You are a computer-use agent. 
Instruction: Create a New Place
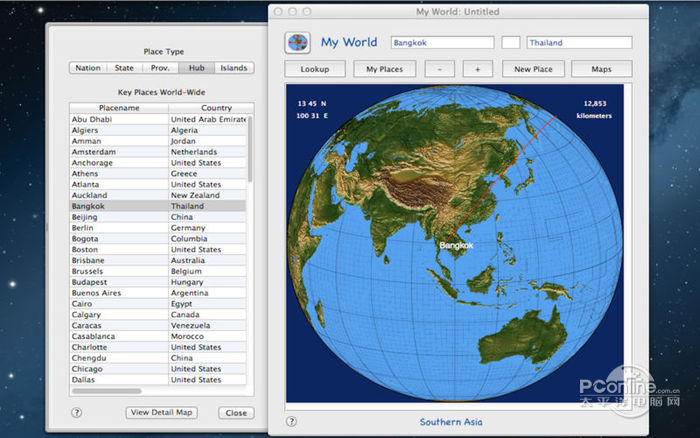coord(533,69)
